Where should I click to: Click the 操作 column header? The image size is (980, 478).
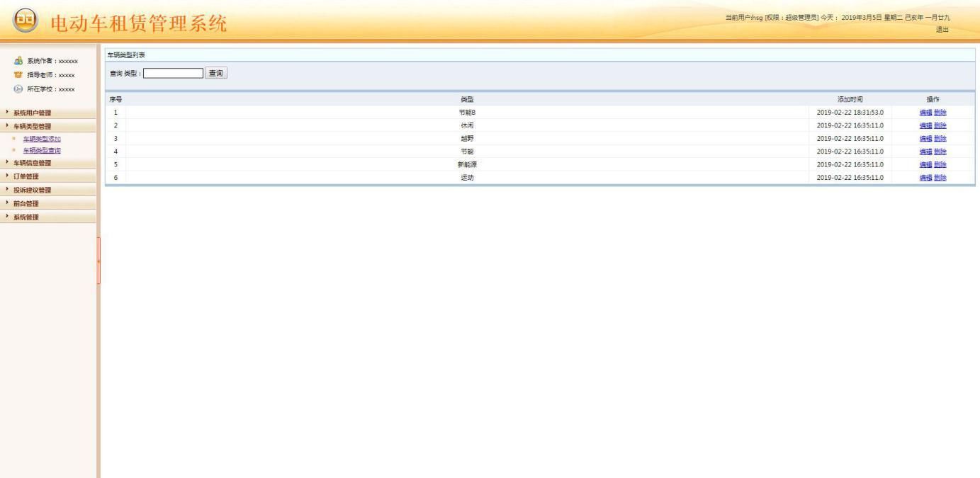coord(933,99)
